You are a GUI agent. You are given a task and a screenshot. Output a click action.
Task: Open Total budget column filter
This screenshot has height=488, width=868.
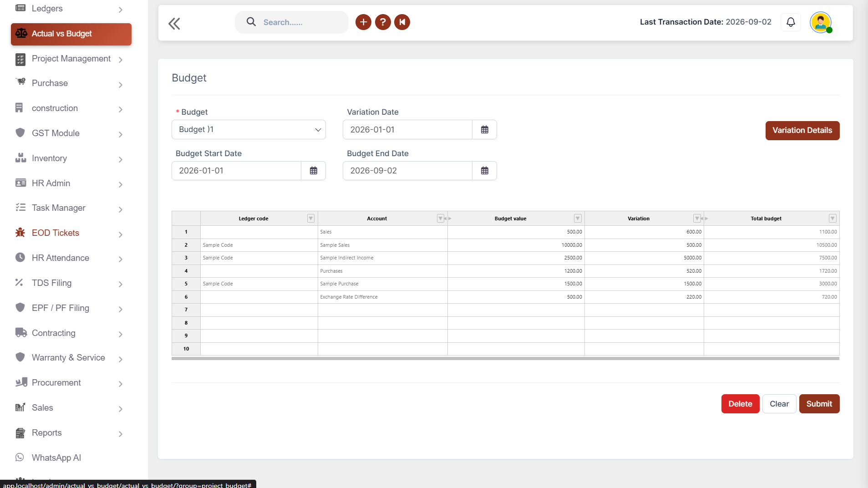point(832,219)
